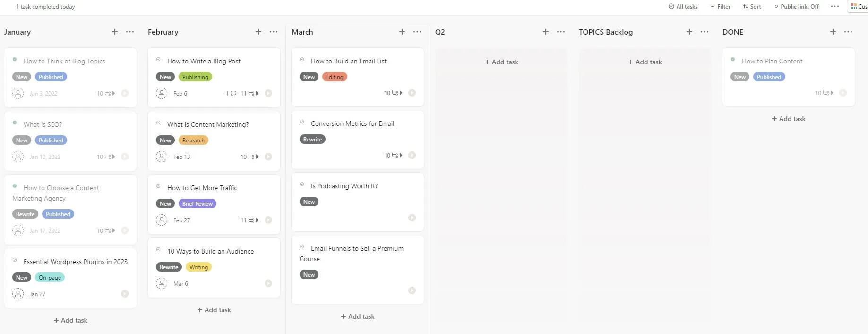Add a new task from the DONE column header
The height and width of the screenshot is (334, 868).
(x=833, y=32)
